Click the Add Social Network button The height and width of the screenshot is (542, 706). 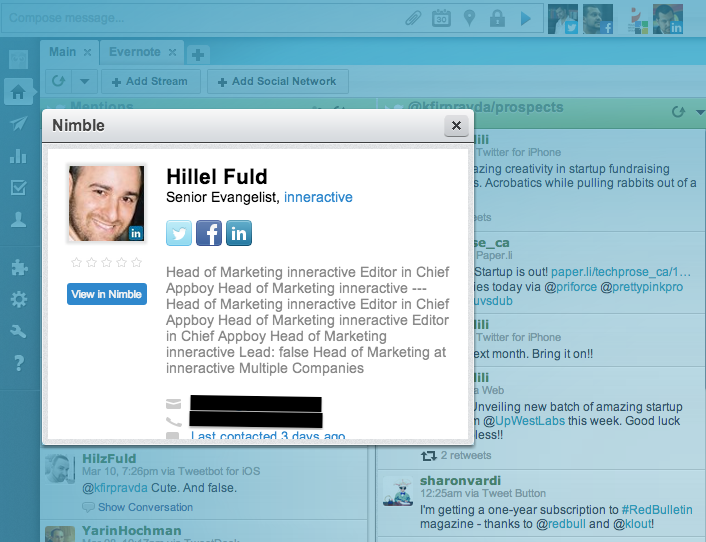pyautogui.click(x=277, y=81)
